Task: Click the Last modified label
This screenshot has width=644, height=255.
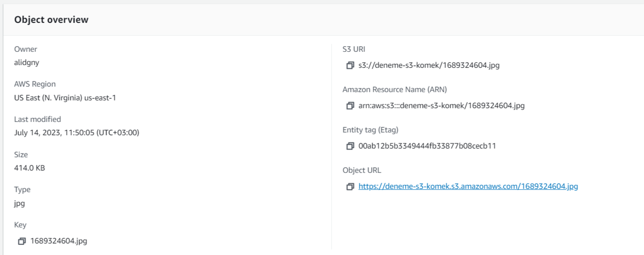Action: click(x=38, y=119)
